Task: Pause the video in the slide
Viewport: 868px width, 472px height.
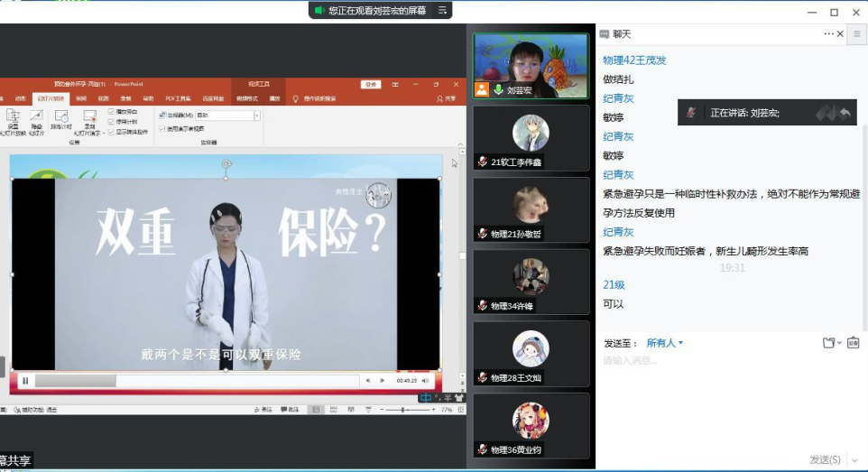Action: pos(25,381)
